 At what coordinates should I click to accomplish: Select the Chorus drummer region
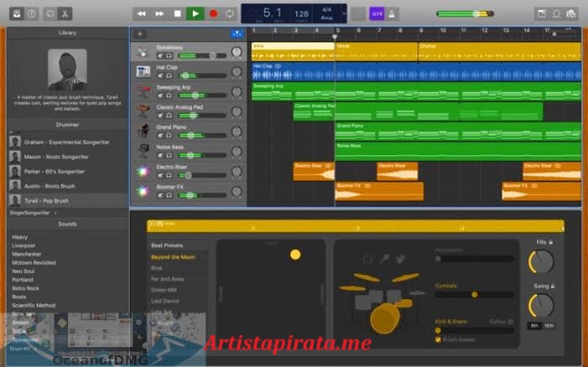tap(499, 52)
